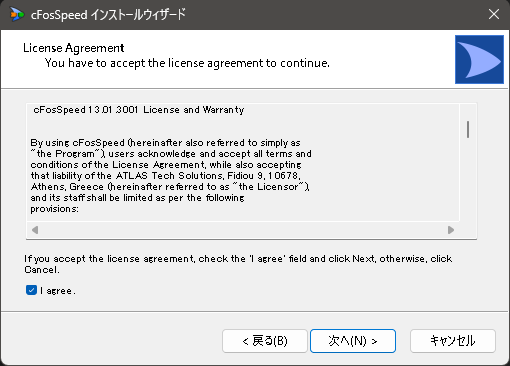Click the cFosSpeed icon in the title bar
This screenshot has height=366, width=510.
[17, 15]
